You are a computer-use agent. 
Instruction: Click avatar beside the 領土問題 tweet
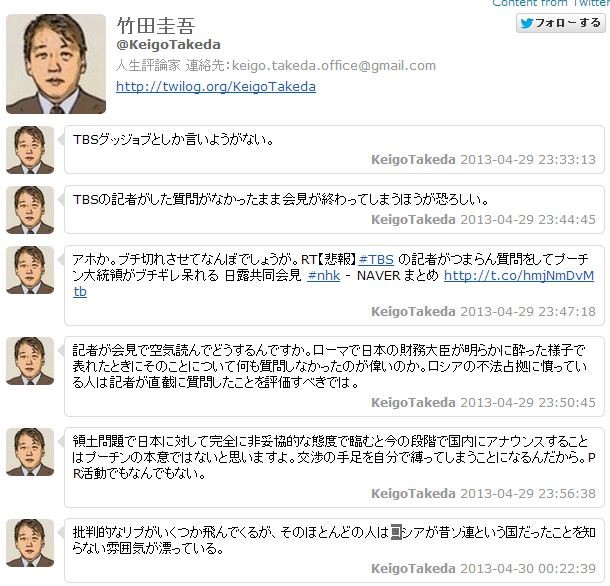(x=30, y=452)
